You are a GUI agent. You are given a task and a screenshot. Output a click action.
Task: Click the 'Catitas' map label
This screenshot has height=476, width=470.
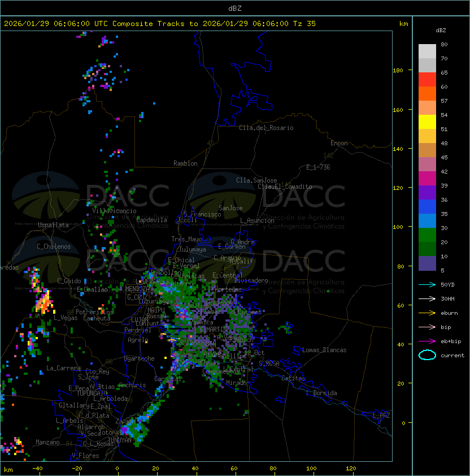[293, 378]
